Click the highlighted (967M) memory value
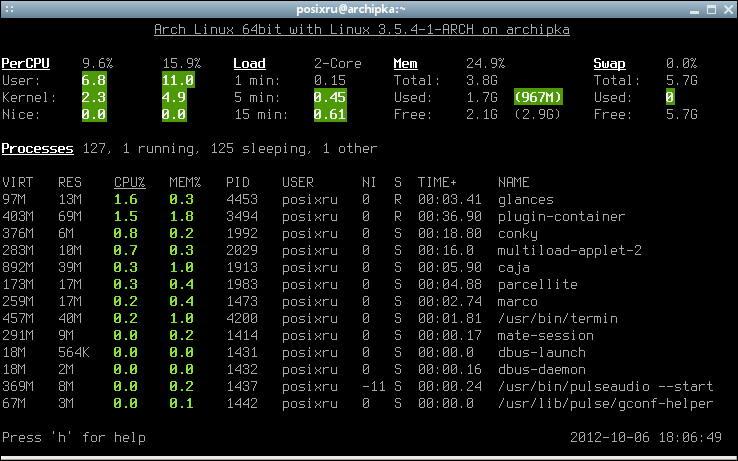Image resolution: width=738 pixels, height=461 pixels. click(x=538, y=97)
